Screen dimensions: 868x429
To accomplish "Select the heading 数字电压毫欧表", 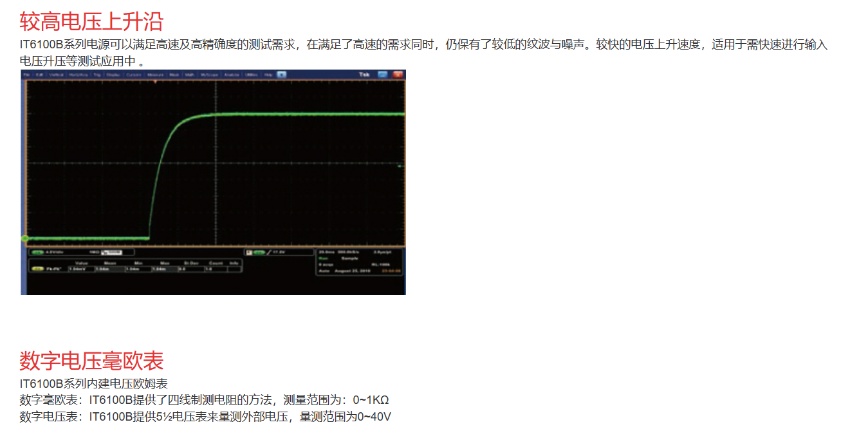I will click(91, 360).
